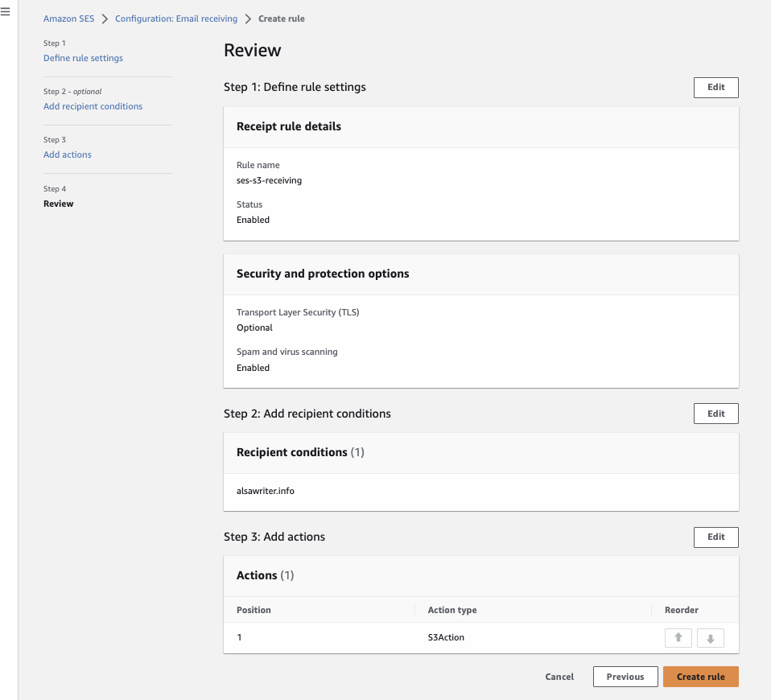Edit Step 3 actions
Screen dimensions: 771x700
click(x=715, y=537)
